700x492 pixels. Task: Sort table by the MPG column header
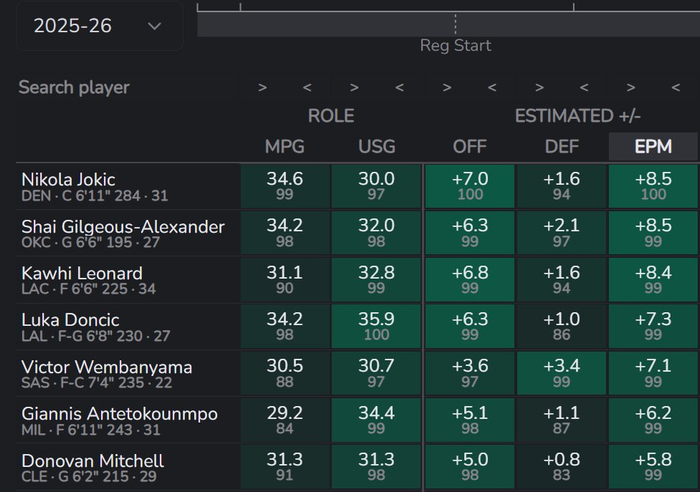(x=284, y=147)
